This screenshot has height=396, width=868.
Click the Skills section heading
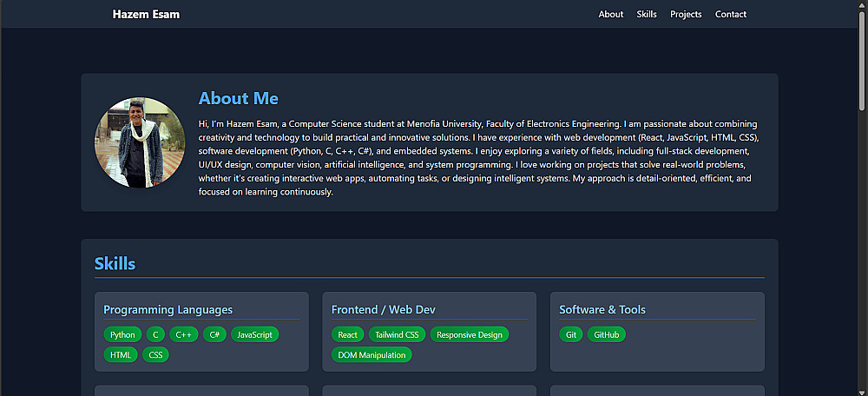(x=115, y=264)
